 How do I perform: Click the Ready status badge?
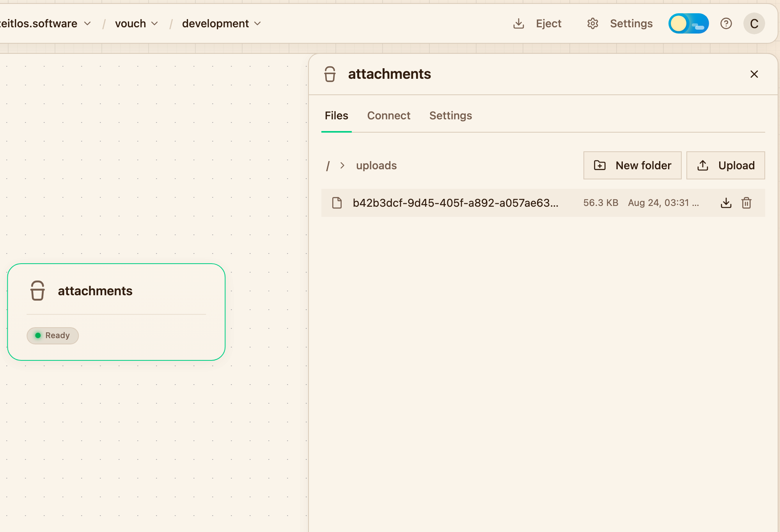[53, 335]
